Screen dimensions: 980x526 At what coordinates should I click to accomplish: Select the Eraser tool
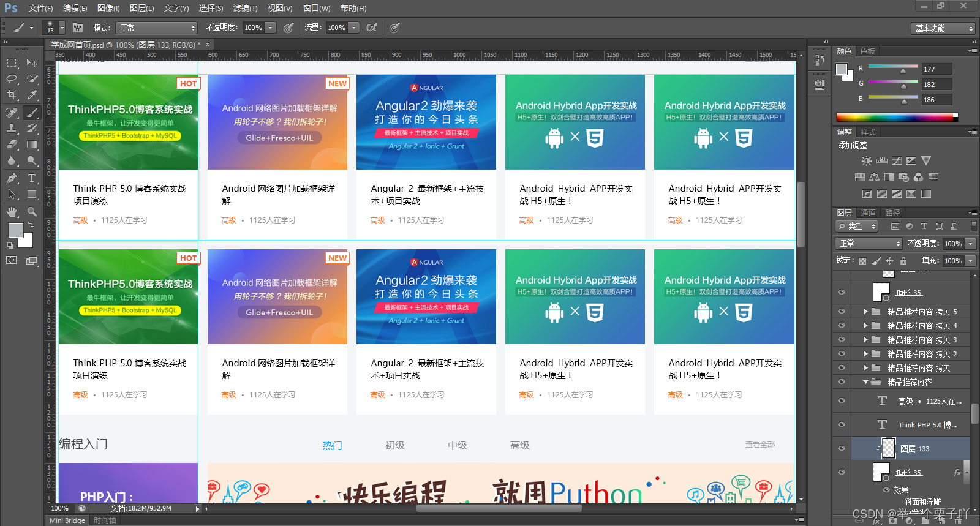(12, 145)
